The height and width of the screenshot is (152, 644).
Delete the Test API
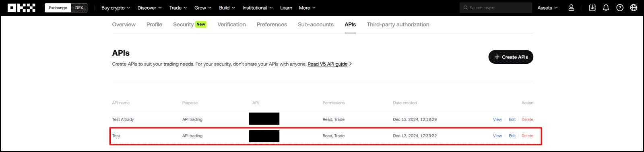click(527, 136)
